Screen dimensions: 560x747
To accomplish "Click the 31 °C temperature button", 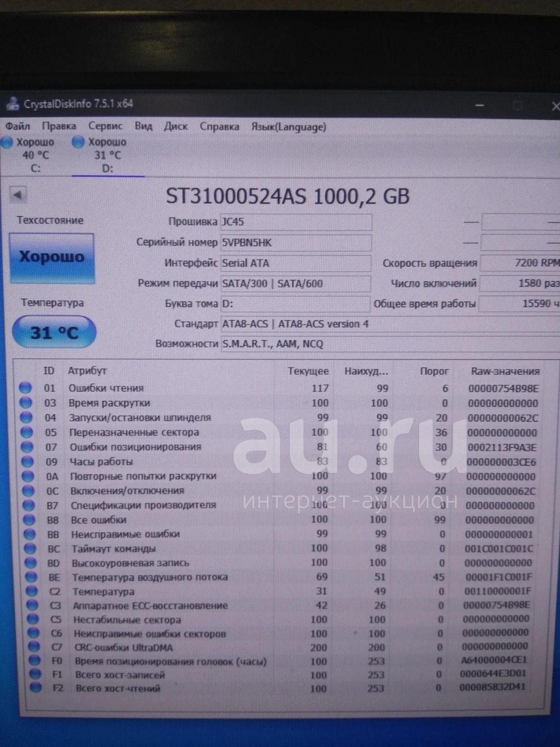I will (x=54, y=332).
